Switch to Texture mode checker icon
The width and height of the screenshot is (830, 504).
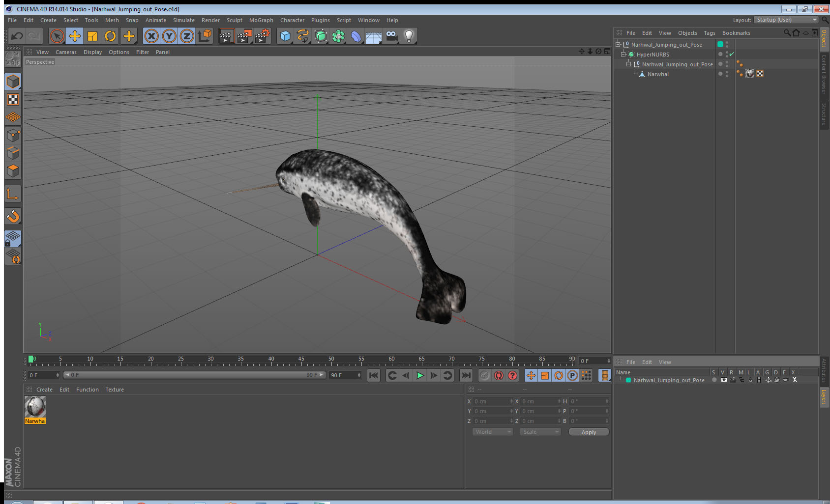(13, 100)
